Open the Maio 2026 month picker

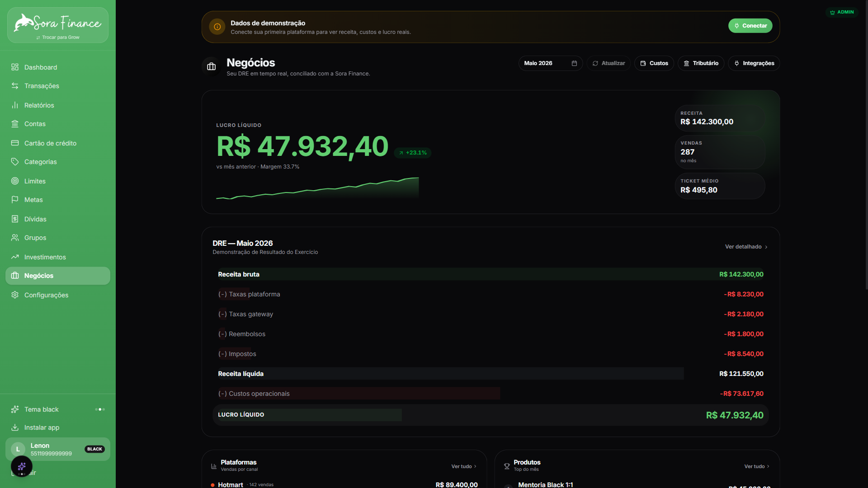point(551,63)
